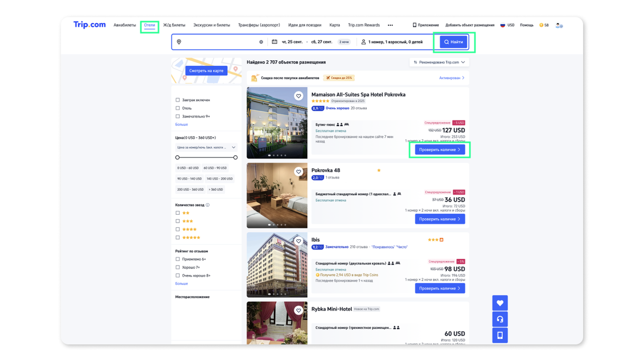644x362 pixels.
Task: Select the Russian flag language icon
Action: click(x=503, y=25)
